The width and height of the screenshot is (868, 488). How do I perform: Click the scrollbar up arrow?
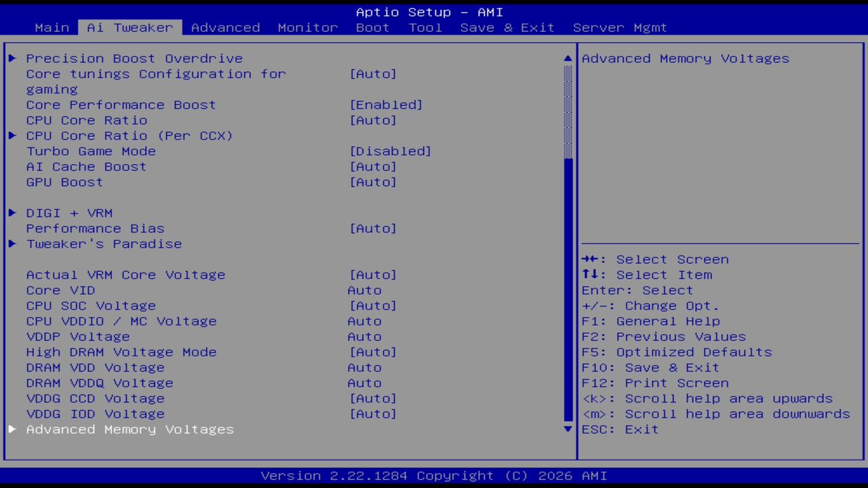click(568, 58)
